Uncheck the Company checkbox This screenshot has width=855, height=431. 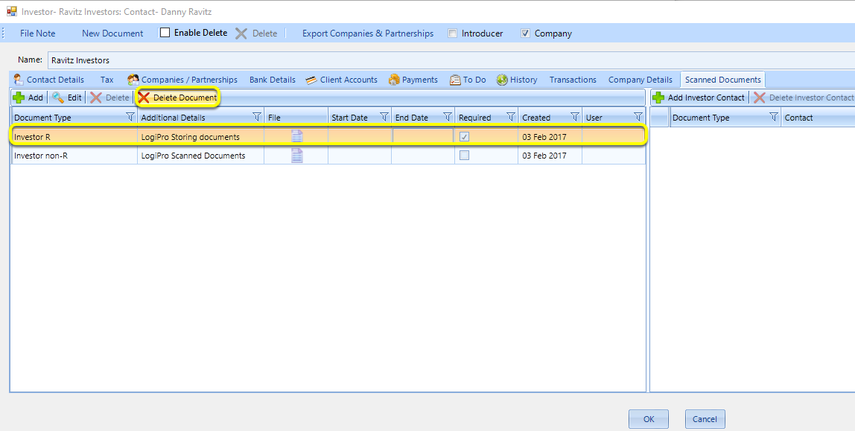click(x=525, y=33)
